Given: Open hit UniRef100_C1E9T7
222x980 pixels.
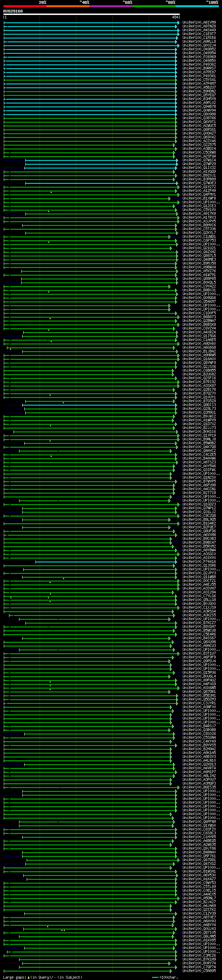Looking at the screenshot, I should (199, 34).
